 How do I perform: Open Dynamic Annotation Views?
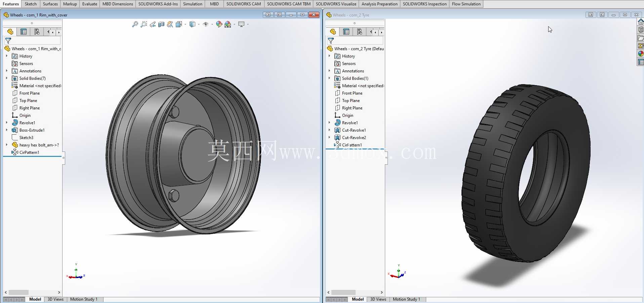(170, 24)
